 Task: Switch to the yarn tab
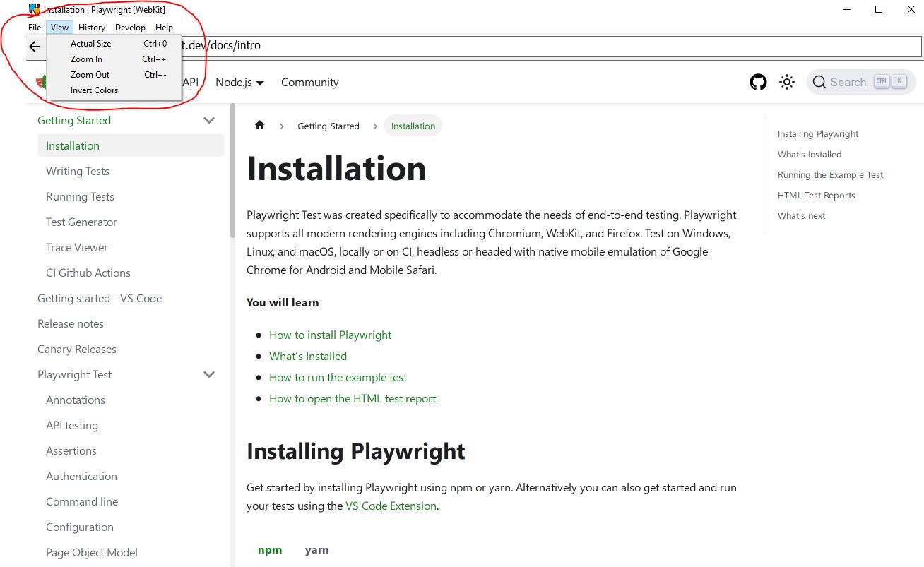tap(316, 549)
